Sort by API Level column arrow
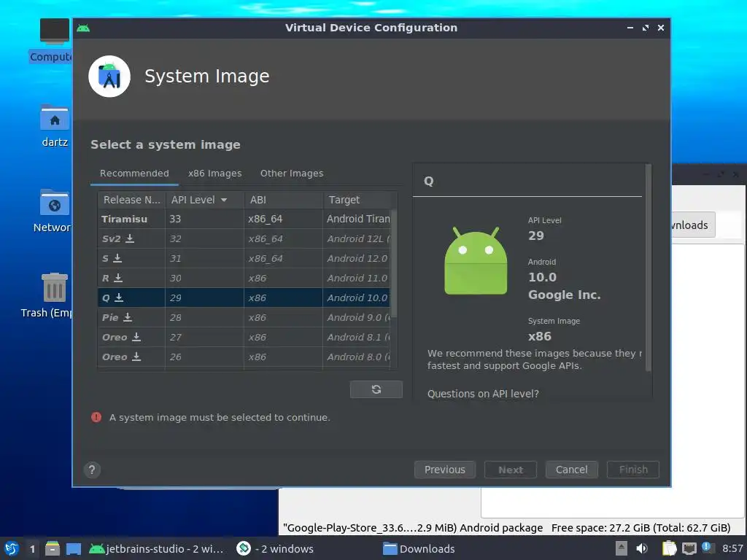 [x=224, y=200]
